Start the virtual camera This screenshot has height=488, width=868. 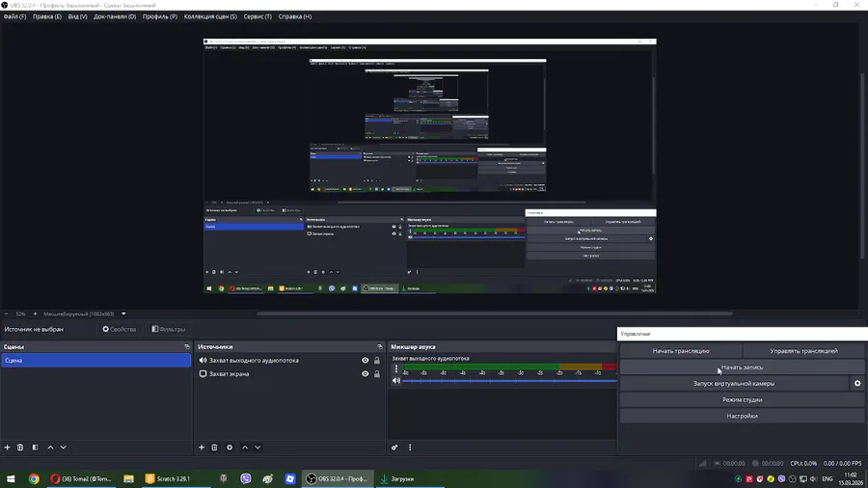point(734,383)
